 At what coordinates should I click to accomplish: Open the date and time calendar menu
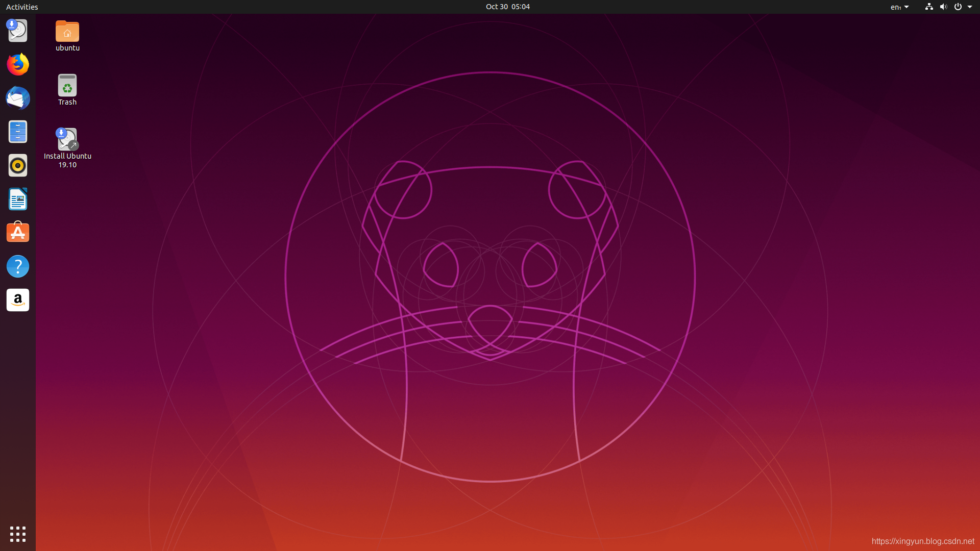[507, 7]
